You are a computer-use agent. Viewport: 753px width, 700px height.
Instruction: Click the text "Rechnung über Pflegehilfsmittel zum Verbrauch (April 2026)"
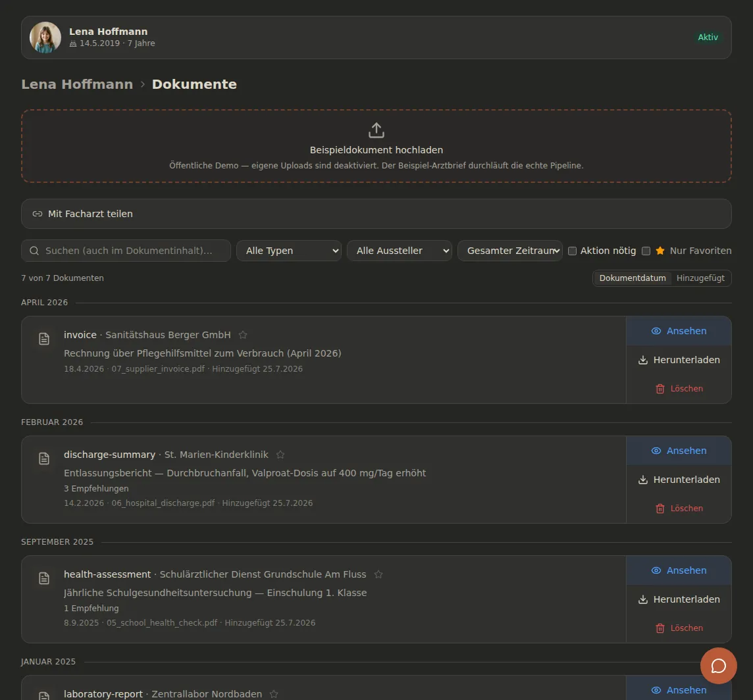tap(202, 353)
